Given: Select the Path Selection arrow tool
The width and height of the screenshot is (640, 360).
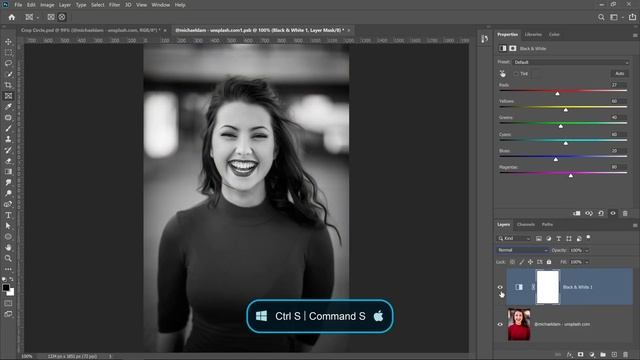Looking at the screenshot, I should click(x=8, y=226).
